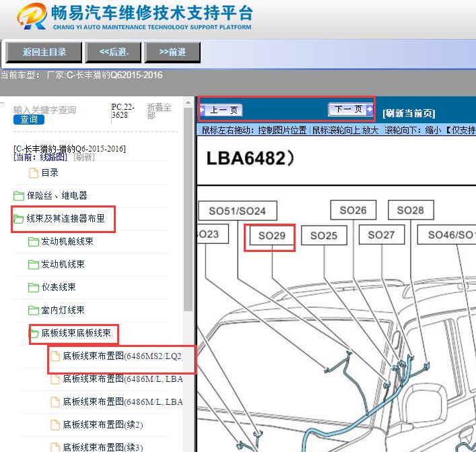Click the folder icon beside 发动机舱线束
Screen dimensions: 476x452
[x=34, y=242]
